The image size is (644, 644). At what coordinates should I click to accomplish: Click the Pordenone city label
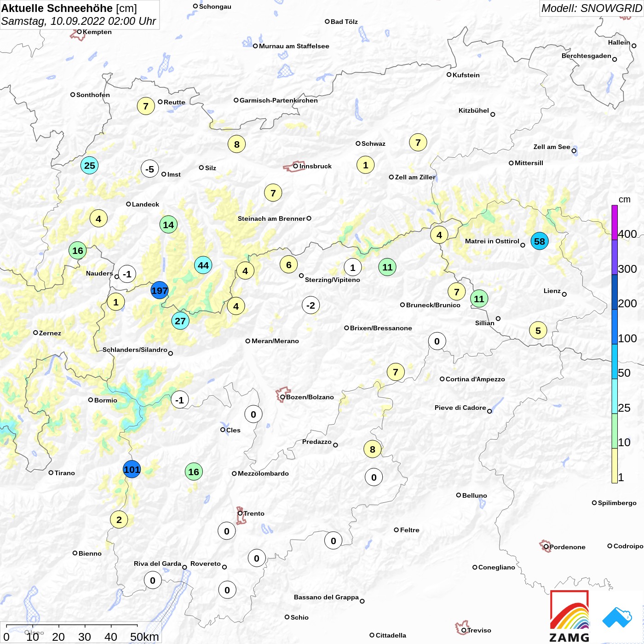[x=568, y=547]
